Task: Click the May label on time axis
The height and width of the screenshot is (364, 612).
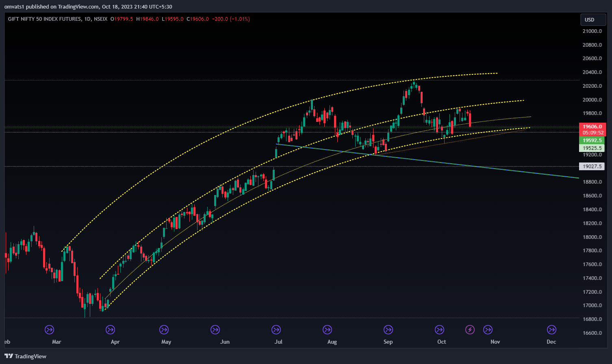Action: (166, 342)
